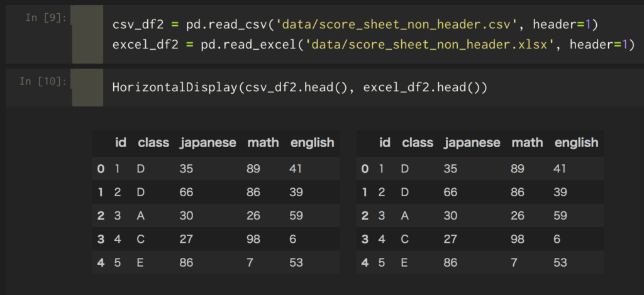644x295 pixels.
Task: Select the In [9] cell prompt
Action: [45, 18]
